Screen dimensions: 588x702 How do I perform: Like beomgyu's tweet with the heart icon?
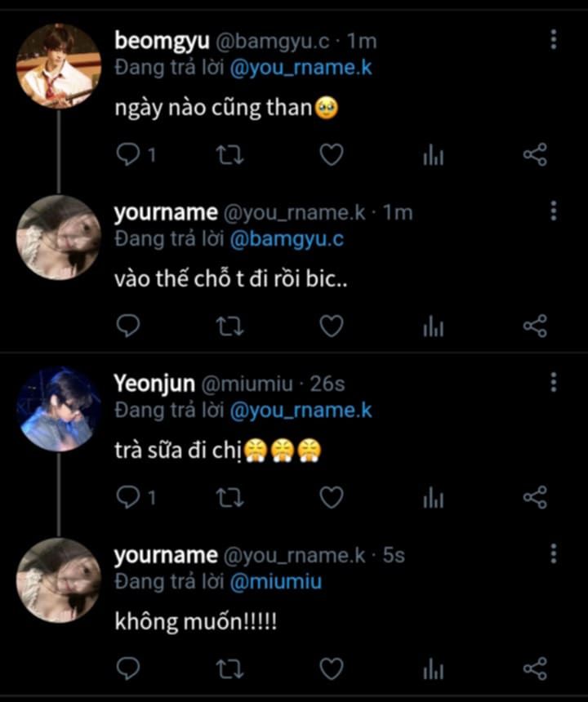(x=331, y=155)
